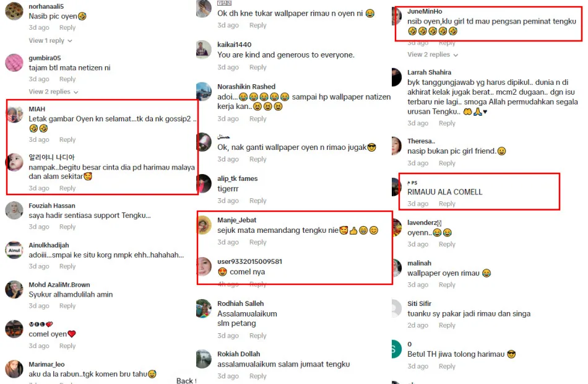Click gumbira05's pink avatar picture
The width and height of the screenshot is (588, 384).
pos(14,63)
